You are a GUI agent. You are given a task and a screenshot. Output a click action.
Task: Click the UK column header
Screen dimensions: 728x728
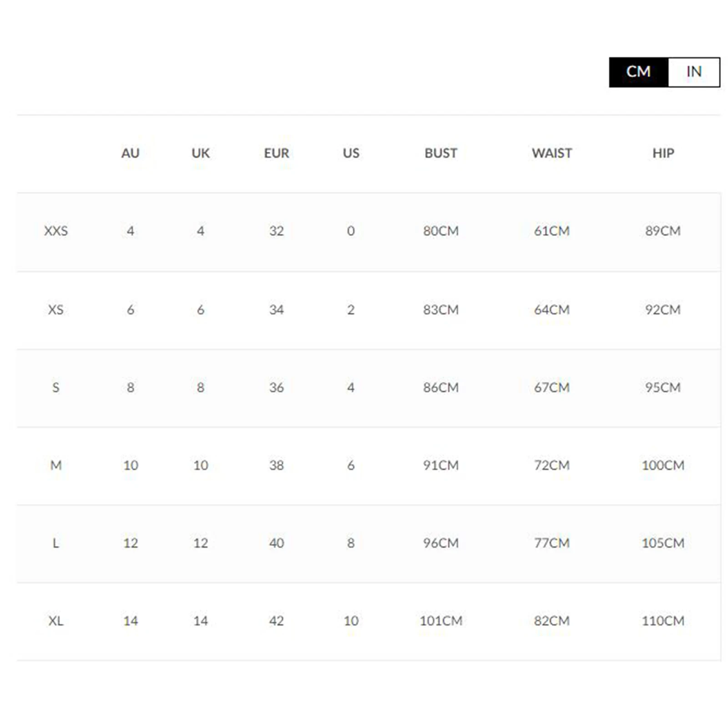[x=200, y=153]
